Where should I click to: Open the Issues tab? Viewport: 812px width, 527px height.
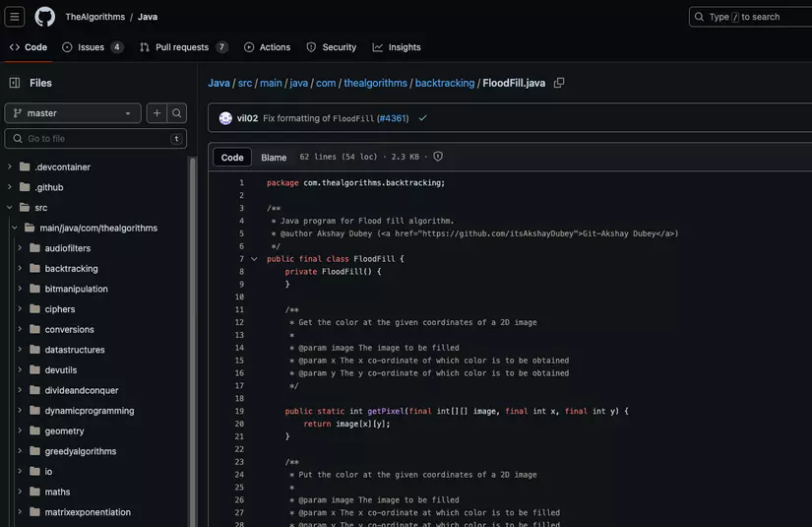[x=93, y=47]
